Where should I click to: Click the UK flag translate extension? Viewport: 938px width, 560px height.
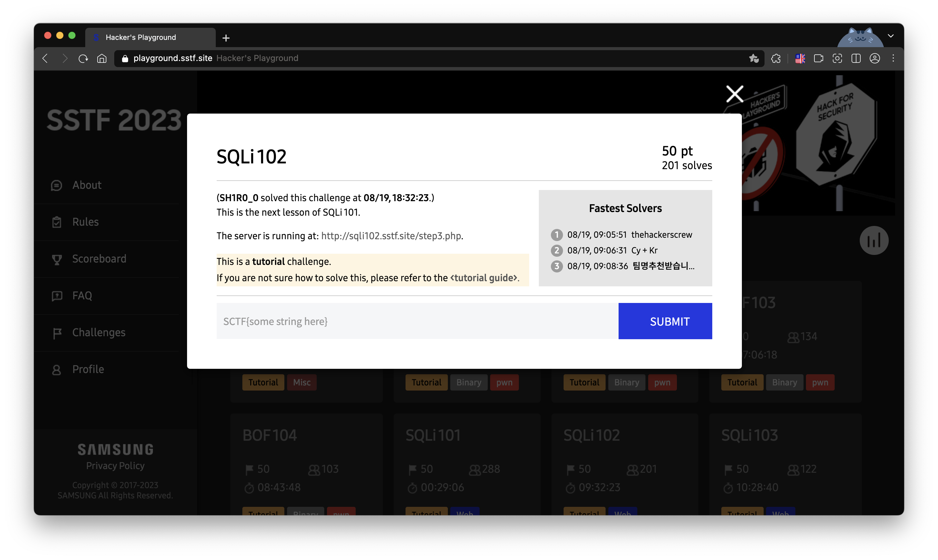[800, 59]
